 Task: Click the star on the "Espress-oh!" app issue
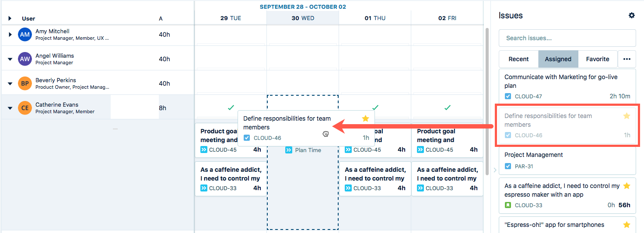626,225
